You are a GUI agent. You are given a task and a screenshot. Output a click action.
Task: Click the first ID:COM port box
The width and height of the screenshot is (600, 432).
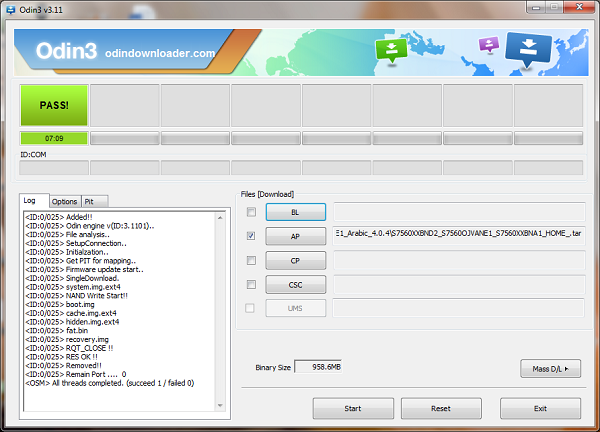[54, 168]
